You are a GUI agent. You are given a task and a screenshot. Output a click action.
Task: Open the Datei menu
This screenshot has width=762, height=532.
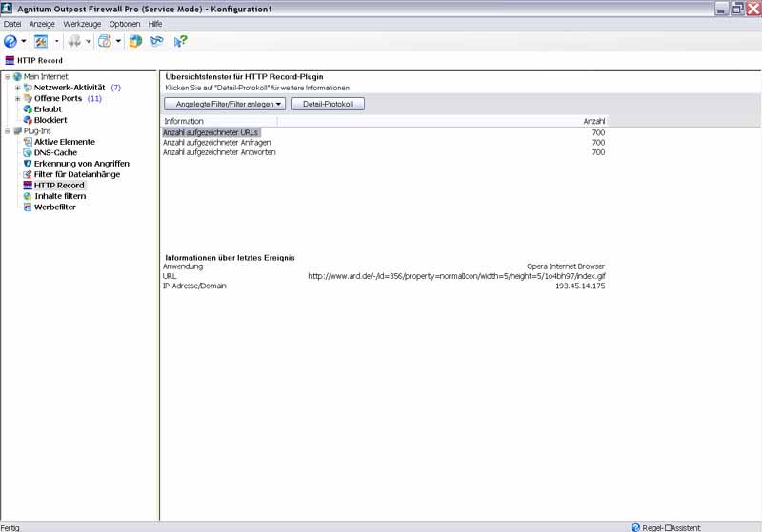coord(12,23)
